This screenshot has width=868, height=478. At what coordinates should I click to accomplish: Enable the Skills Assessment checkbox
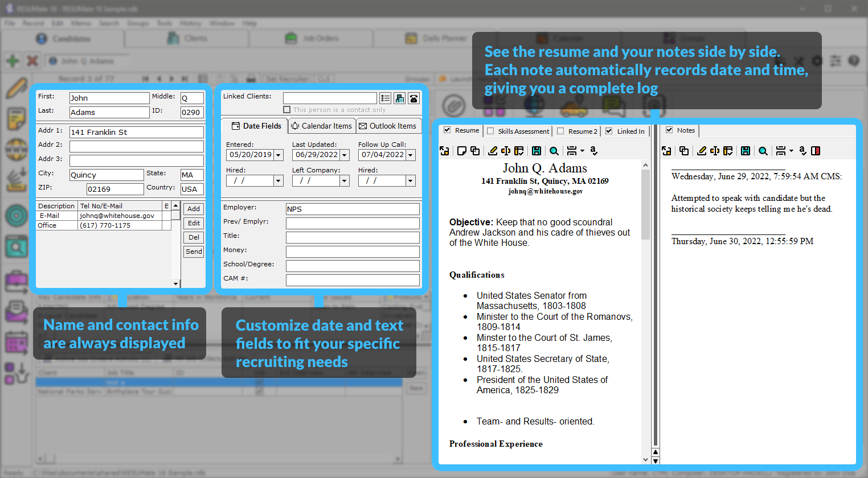tap(490, 131)
